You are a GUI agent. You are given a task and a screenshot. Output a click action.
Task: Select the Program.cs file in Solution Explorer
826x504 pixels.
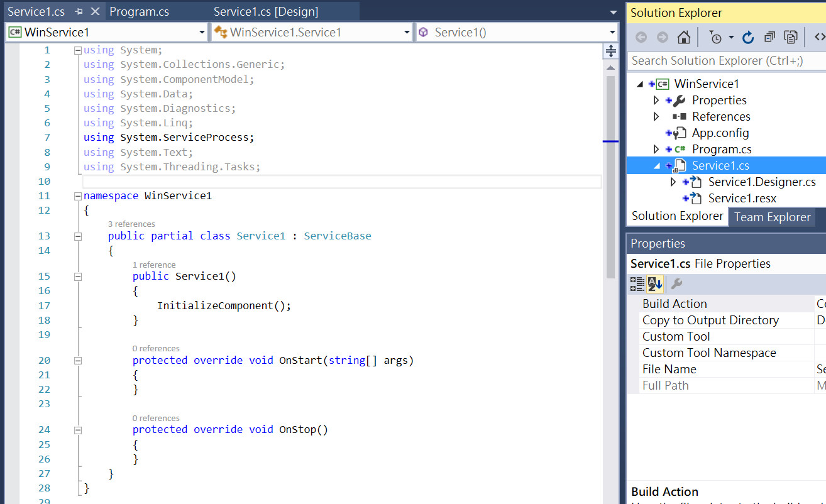click(x=722, y=149)
